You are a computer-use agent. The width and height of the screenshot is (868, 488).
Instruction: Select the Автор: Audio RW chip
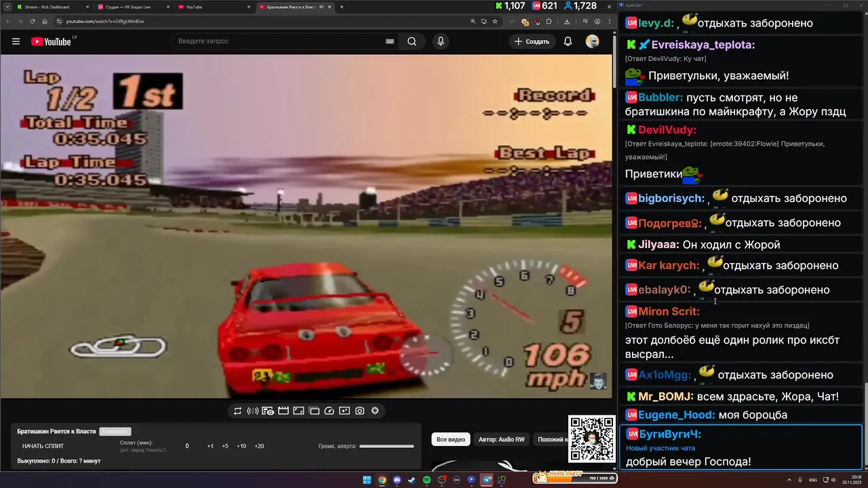click(x=501, y=439)
